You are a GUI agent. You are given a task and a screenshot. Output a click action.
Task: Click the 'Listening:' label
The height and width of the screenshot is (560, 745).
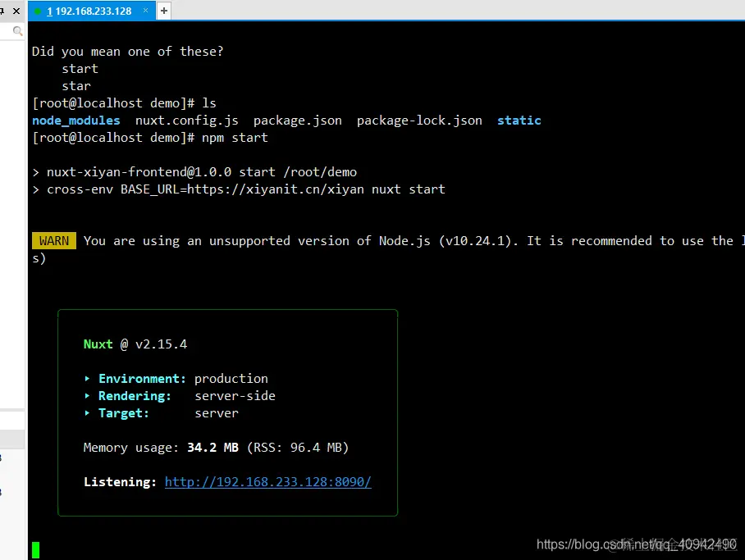coord(120,482)
